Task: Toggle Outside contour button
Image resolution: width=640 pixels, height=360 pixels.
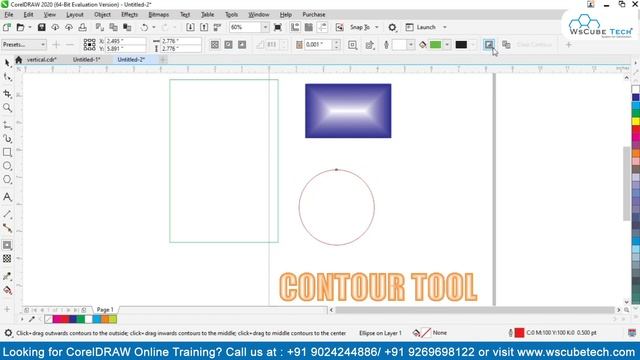Action: [x=242, y=44]
